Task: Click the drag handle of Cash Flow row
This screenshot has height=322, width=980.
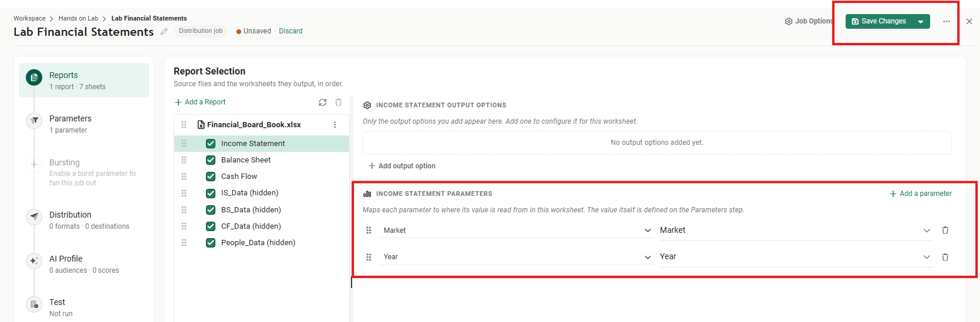Action: pyautogui.click(x=184, y=177)
